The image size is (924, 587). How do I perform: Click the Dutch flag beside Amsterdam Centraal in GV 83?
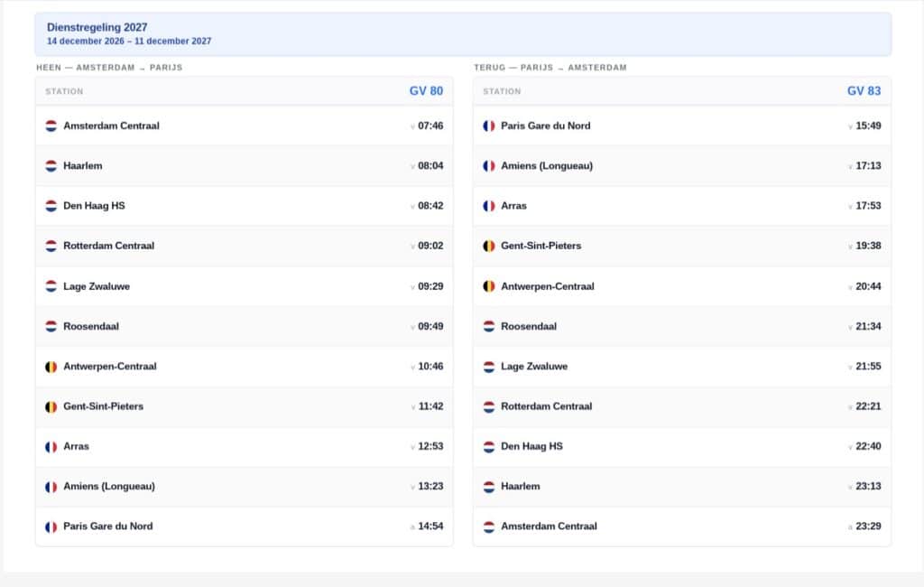[488, 526]
